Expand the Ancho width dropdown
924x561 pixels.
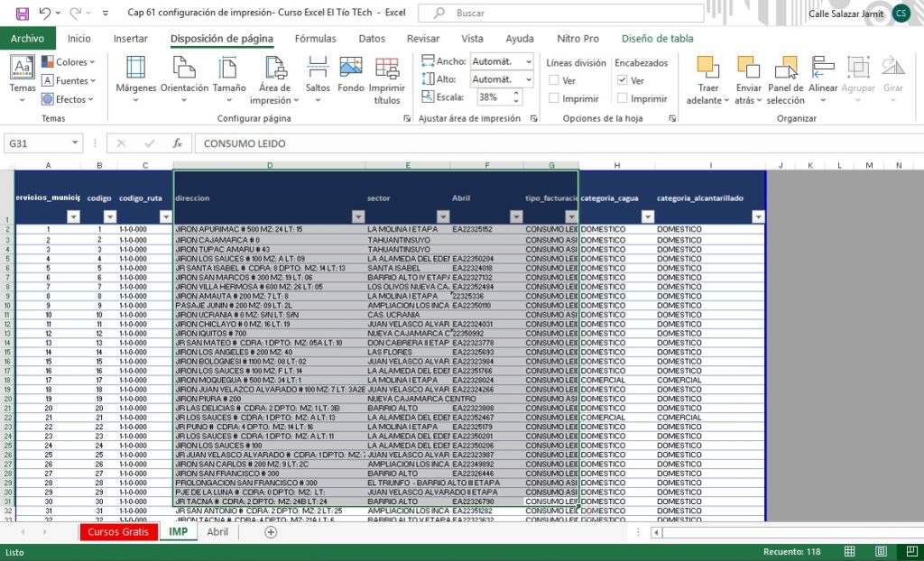tap(530, 61)
